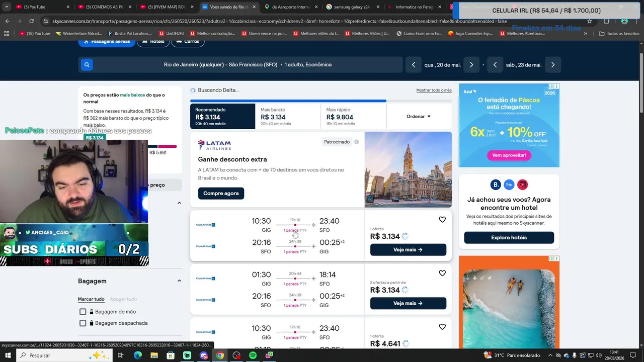Open Microsoft Store from taskbar
This screenshot has height=362, width=644.
[171, 355]
